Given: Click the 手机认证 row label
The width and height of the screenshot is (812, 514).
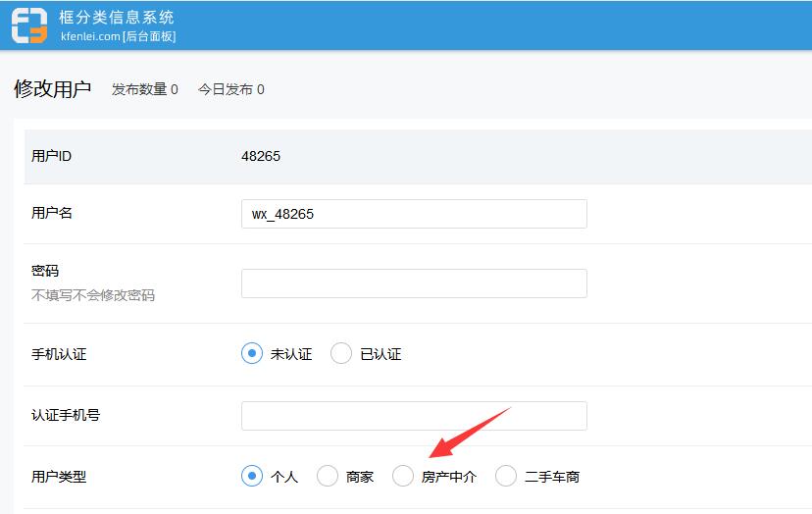Looking at the screenshot, I should pos(59,354).
